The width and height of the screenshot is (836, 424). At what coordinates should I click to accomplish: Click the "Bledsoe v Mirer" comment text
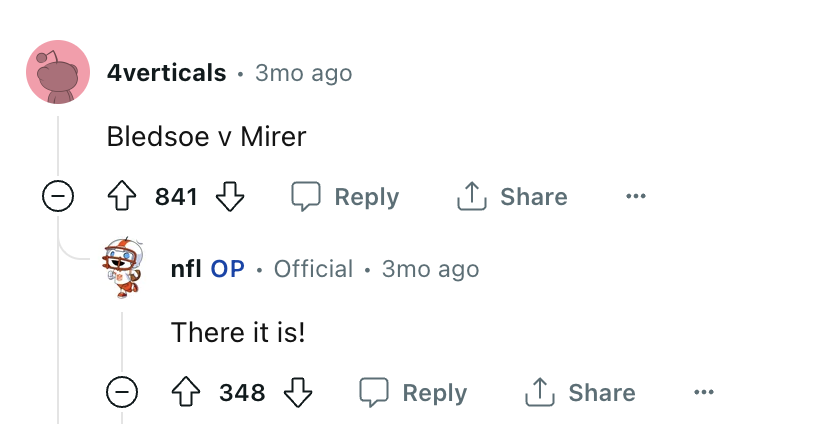[x=206, y=136]
